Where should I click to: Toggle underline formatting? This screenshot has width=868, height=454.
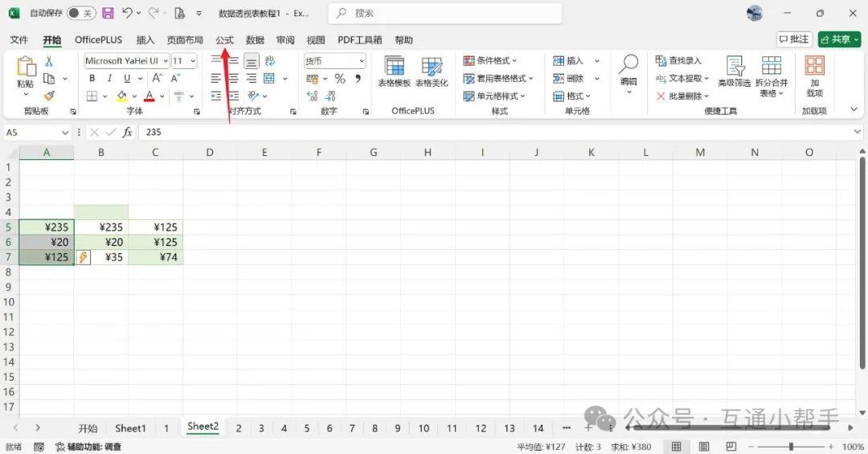pyautogui.click(x=127, y=78)
